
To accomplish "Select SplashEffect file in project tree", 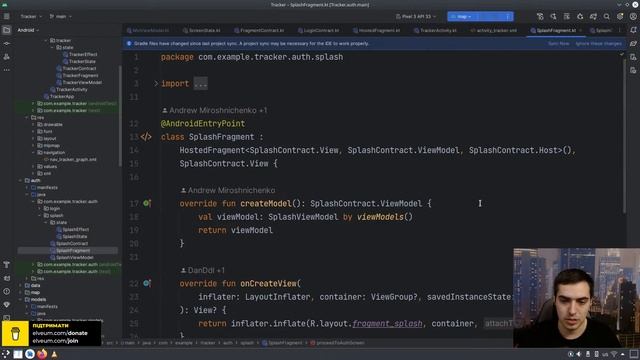I will (75, 229).
